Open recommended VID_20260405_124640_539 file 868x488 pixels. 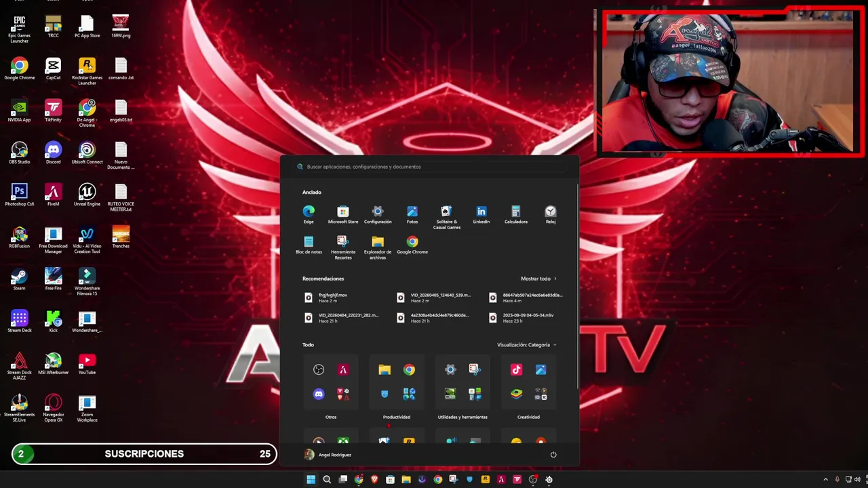point(437,298)
